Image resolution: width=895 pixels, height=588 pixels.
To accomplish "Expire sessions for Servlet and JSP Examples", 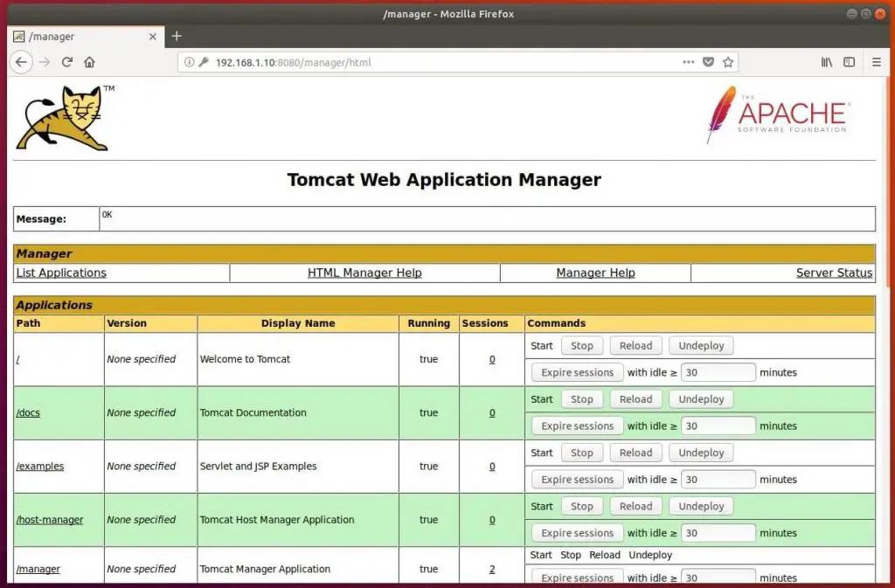I will (x=577, y=480).
